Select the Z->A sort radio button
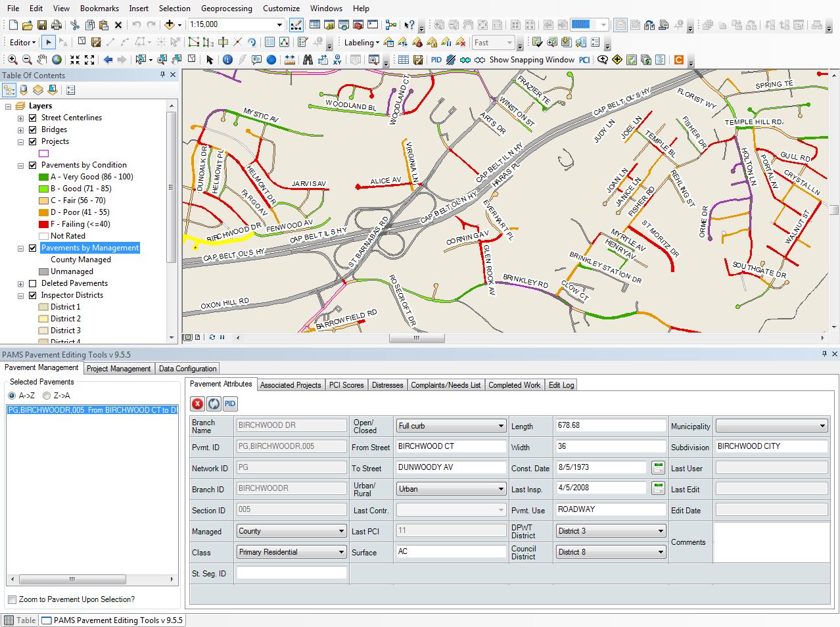Image resolution: width=840 pixels, height=627 pixels. [x=47, y=396]
